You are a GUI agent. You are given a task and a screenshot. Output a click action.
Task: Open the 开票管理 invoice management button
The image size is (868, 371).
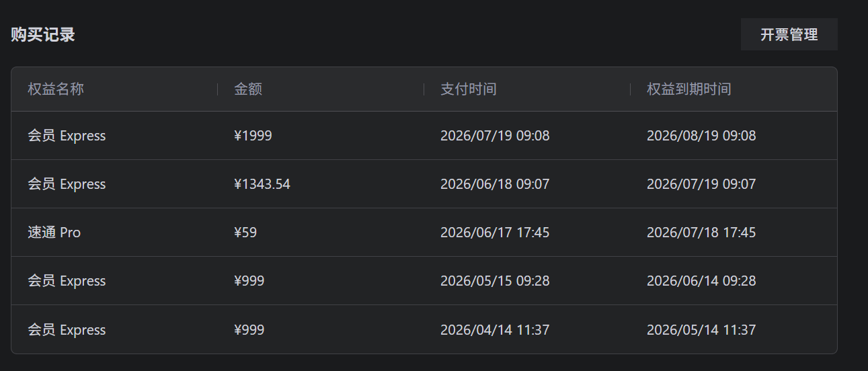(x=789, y=34)
